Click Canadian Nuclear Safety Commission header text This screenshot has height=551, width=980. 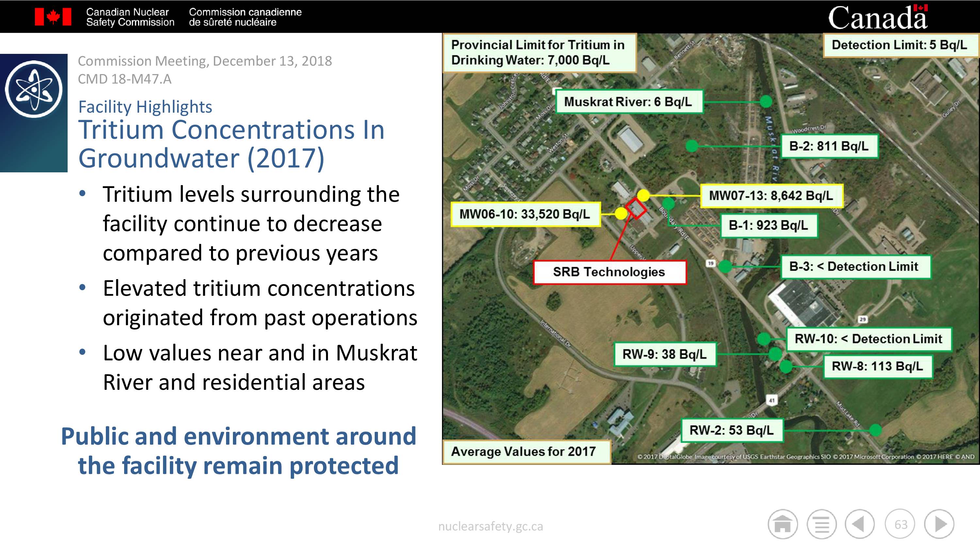coord(130,17)
